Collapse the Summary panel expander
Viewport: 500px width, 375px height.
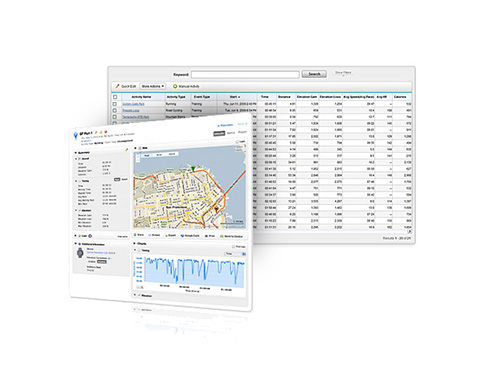pos(76,152)
